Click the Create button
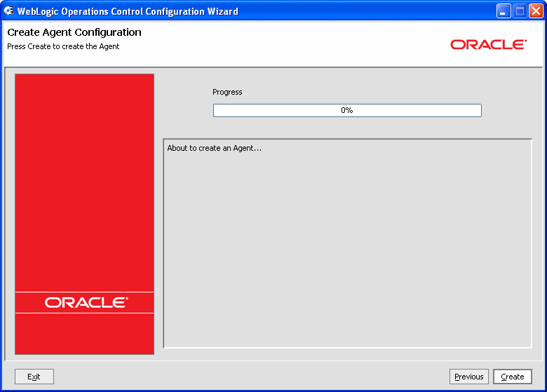This screenshot has width=547, height=392. tap(513, 377)
